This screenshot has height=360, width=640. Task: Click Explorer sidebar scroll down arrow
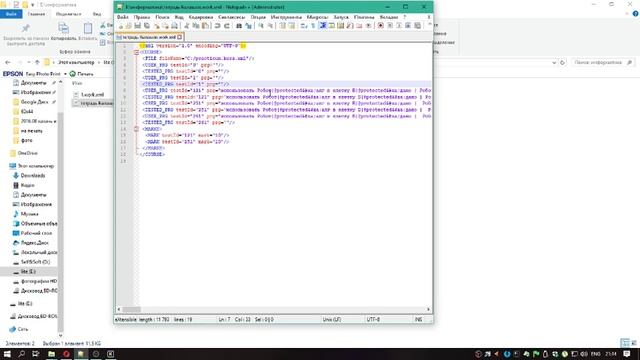pyautogui.click(x=61, y=336)
